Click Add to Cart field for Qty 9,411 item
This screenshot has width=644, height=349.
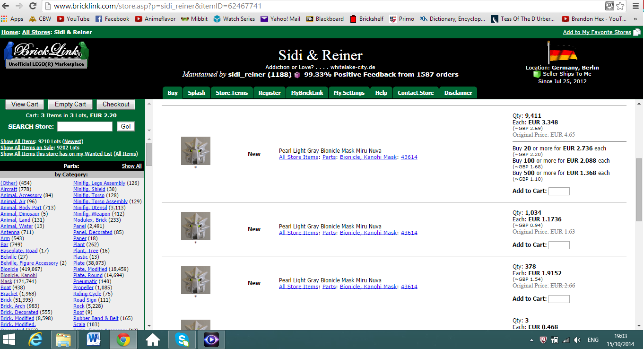tap(559, 191)
